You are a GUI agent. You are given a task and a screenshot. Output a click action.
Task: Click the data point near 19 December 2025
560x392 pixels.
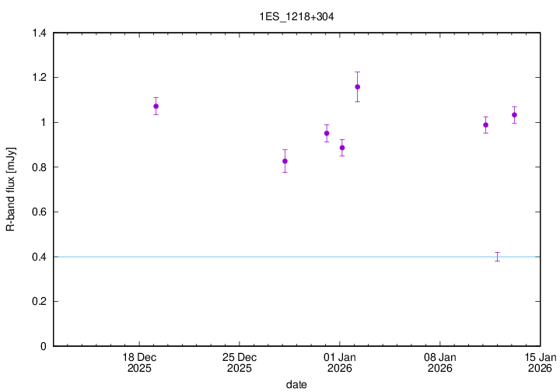click(156, 106)
